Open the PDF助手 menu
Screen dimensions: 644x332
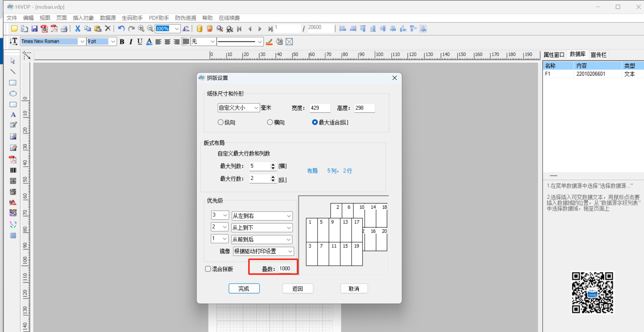click(159, 18)
